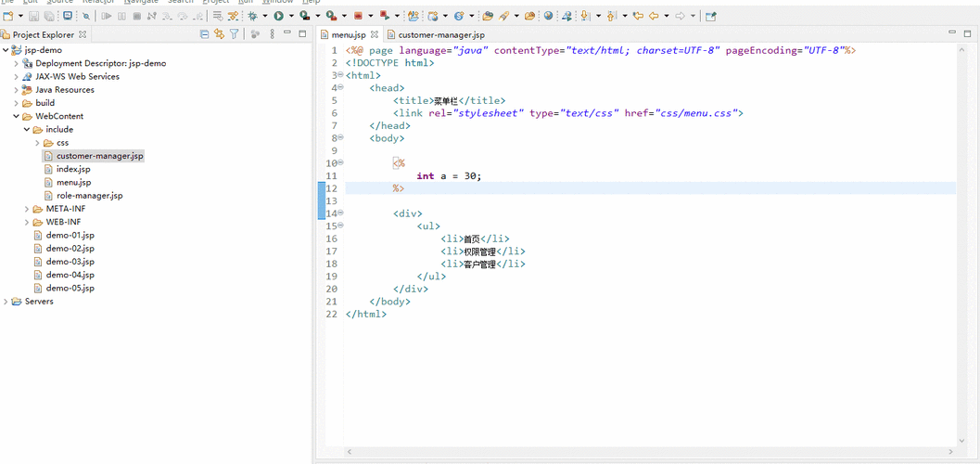Open the New wizard dropdown arrow

click(x=20, y=16)
